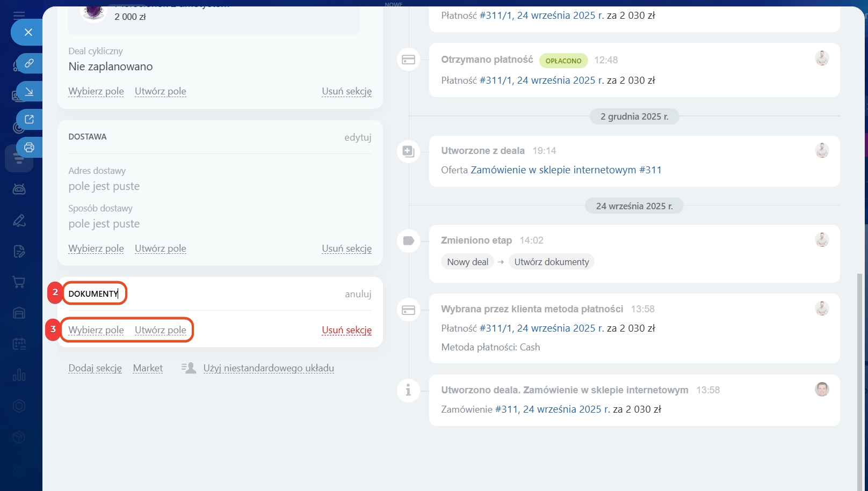
Task: Open the hexagon icon in the sidebar
Action: 19,406
